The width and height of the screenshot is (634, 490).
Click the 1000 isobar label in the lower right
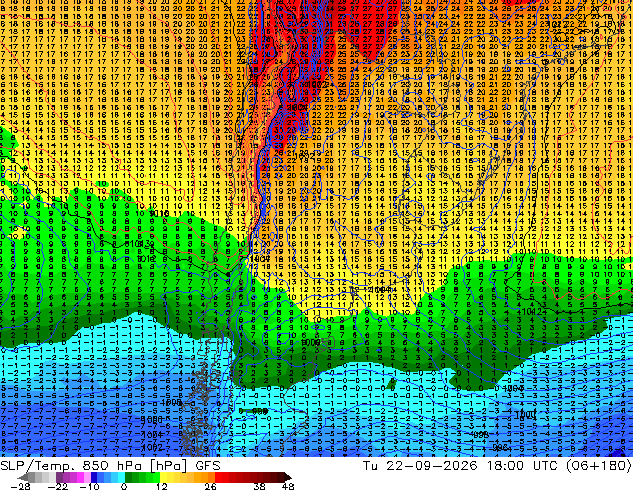tap(526, 415)
